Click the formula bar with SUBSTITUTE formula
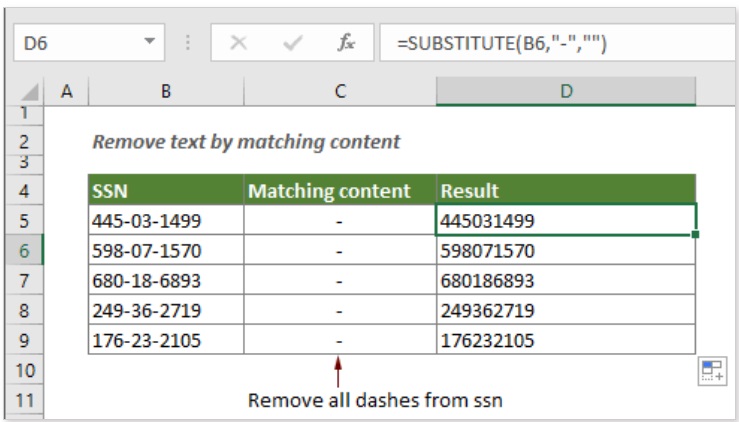 point(558,43)
